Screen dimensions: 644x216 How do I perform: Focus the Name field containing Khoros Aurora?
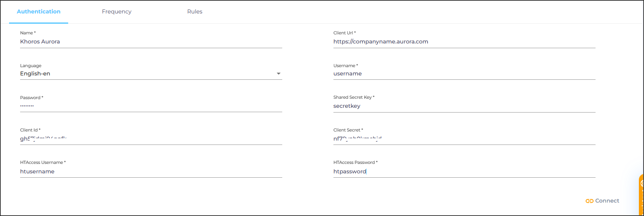[151, 42]
